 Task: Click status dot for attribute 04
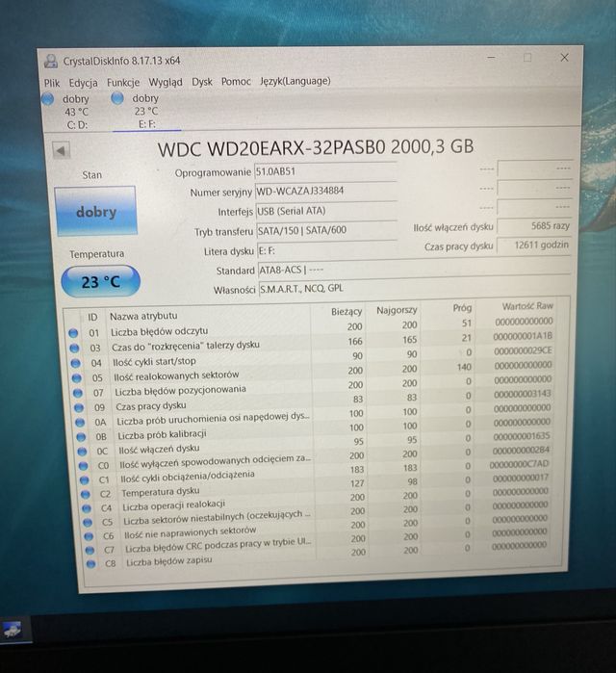point(75,363)
